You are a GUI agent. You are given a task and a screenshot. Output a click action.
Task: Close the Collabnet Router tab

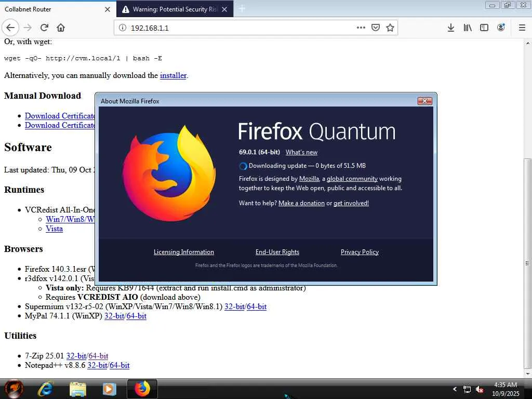click(108, 9)
